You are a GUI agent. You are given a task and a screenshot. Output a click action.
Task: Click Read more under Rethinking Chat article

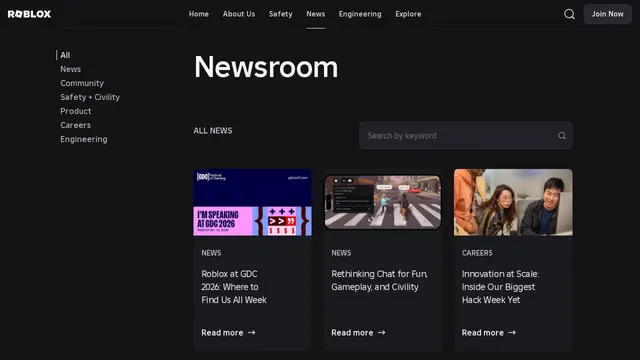coord(352,333)
